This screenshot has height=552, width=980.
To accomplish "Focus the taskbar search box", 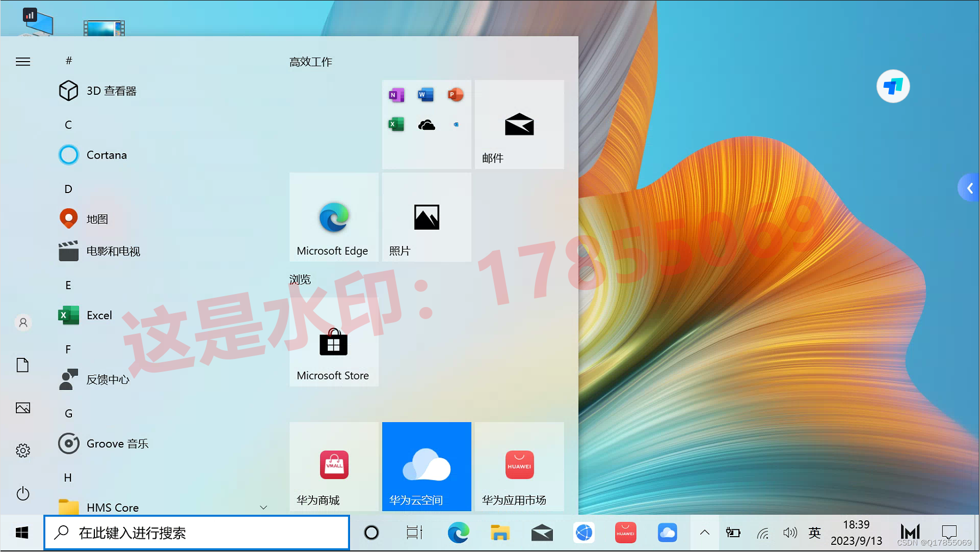I will pyautogui.click(x=197, y=533).
